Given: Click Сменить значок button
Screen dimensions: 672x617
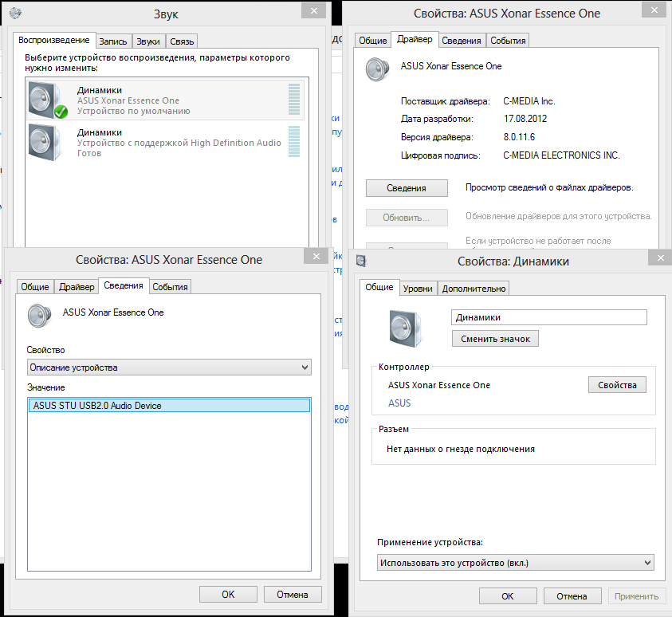Looking at the screenshot, I should [x=495, y=339].
